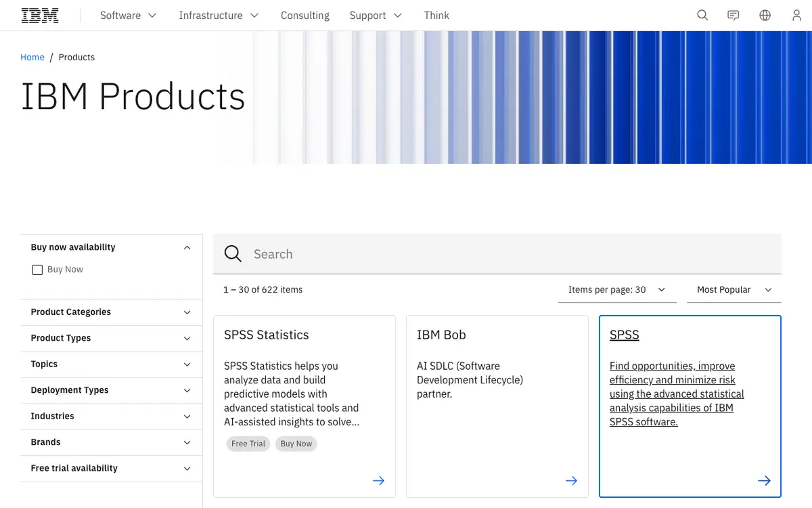Click the Free Trial tag on SPSS Statistics

pyautogui.click(x=248, y=444)
